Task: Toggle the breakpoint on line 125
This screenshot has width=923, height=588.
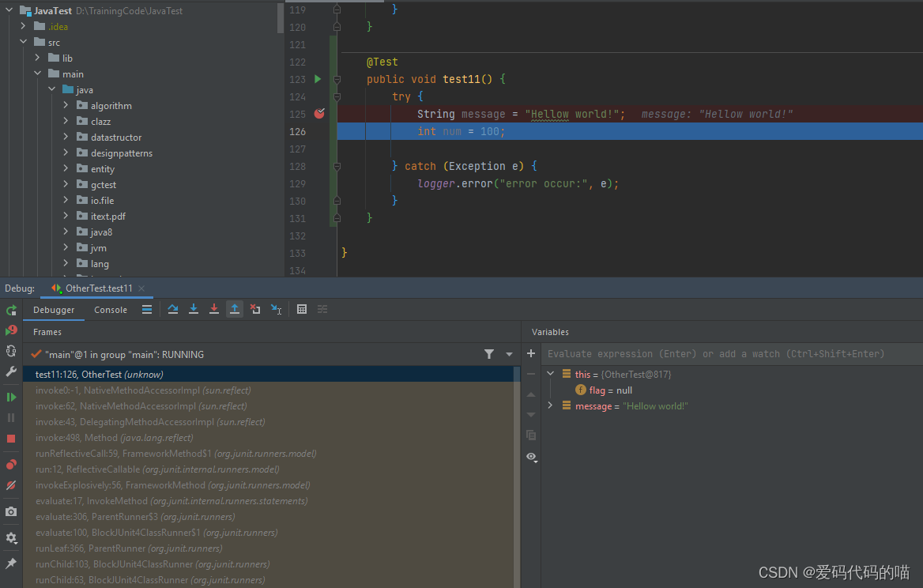Action: click(319, 114)
